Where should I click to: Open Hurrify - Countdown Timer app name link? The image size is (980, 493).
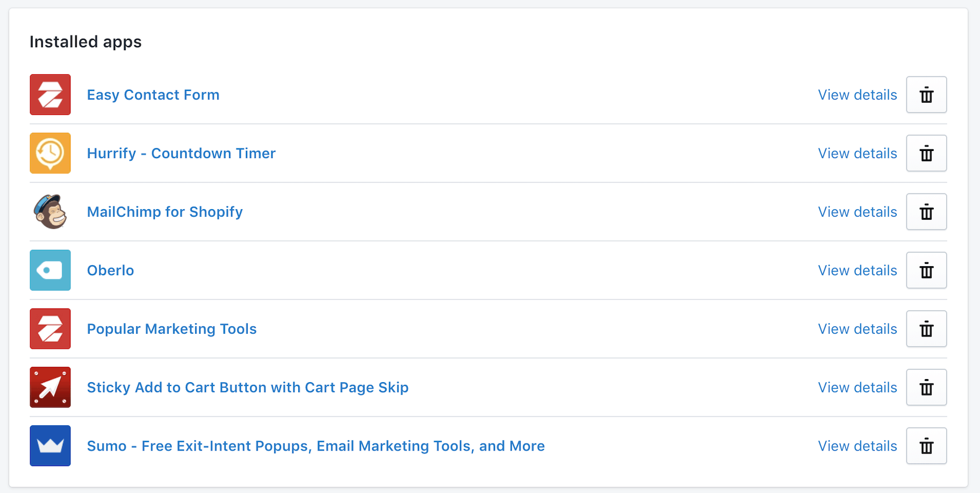pos(181,154)
